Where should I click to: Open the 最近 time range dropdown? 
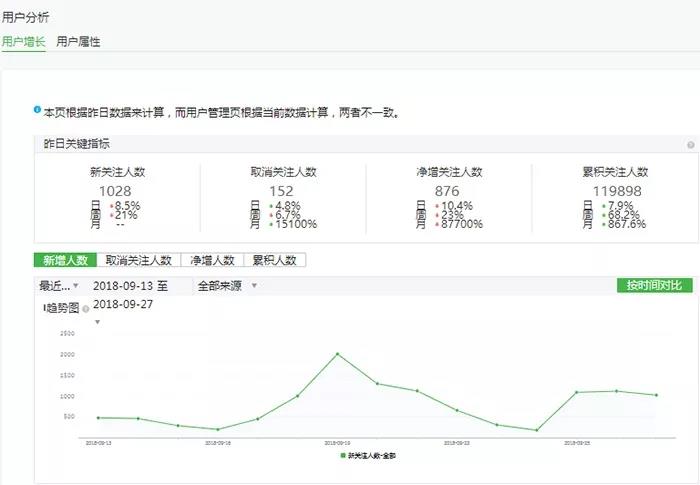59,286
